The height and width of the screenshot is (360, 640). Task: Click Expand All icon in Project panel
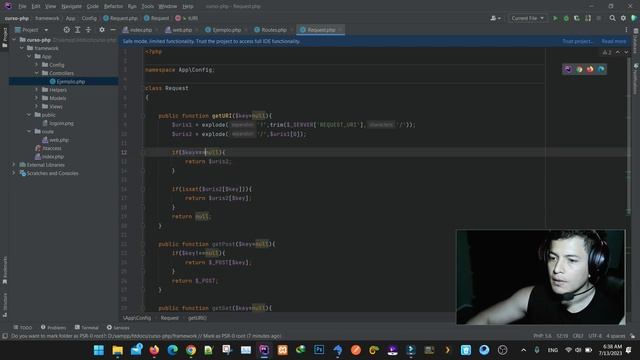(x=78, y=30)
